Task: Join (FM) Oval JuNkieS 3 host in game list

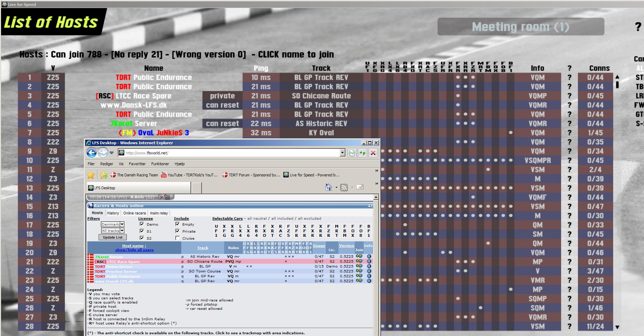Action: pyautogui.click(x=154, y=133)
